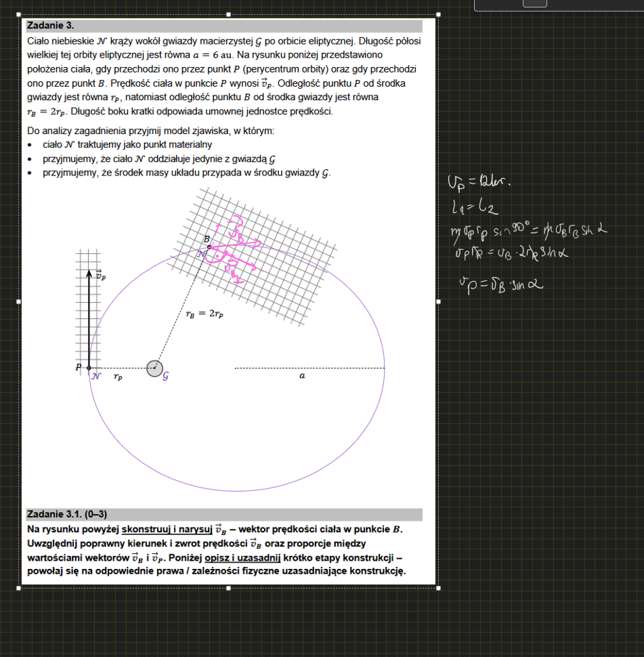This screenshot has width=644, height=657.
Task: Click the 'Zadanie 3.' heading bar
Action: (x=223, y=26)
